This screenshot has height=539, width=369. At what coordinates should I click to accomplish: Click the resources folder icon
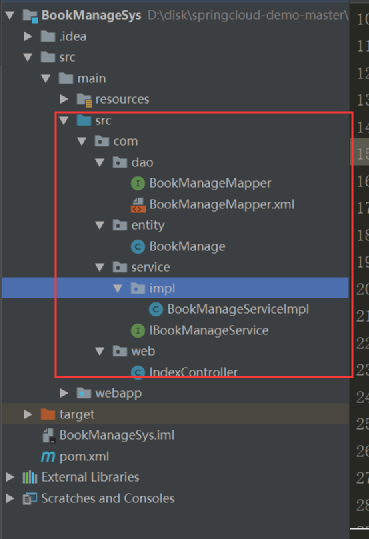84,100
